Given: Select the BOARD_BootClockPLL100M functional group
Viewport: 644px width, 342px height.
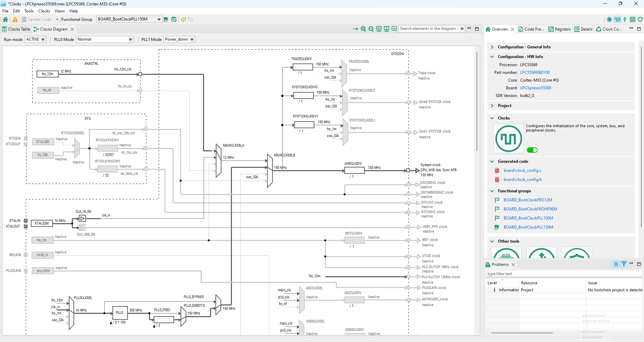Looking at the screenshot, I should (x=528, y=218).
